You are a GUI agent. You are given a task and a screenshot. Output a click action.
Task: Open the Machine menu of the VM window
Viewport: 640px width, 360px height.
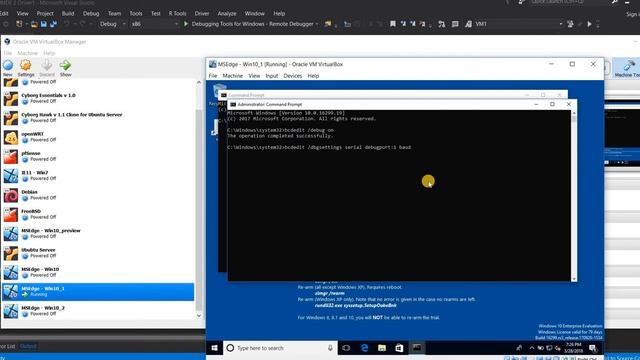(x=233, y=76)
